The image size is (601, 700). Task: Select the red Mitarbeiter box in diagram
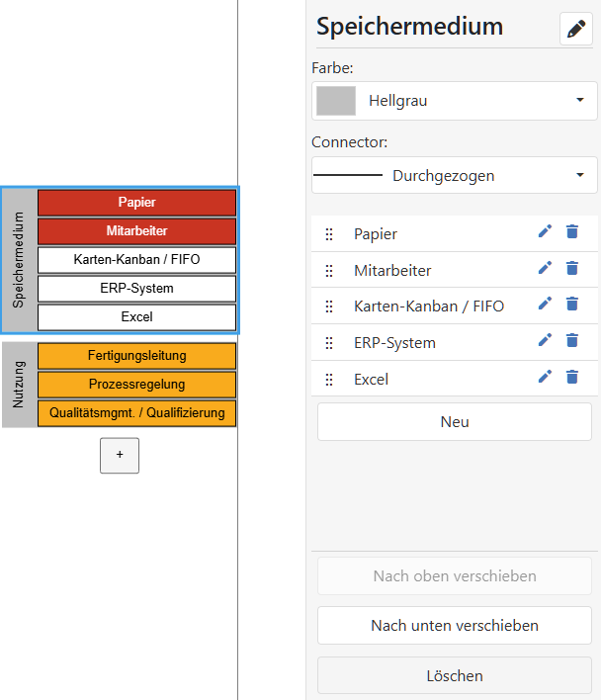pyautogui.click(x=137, y=231)
